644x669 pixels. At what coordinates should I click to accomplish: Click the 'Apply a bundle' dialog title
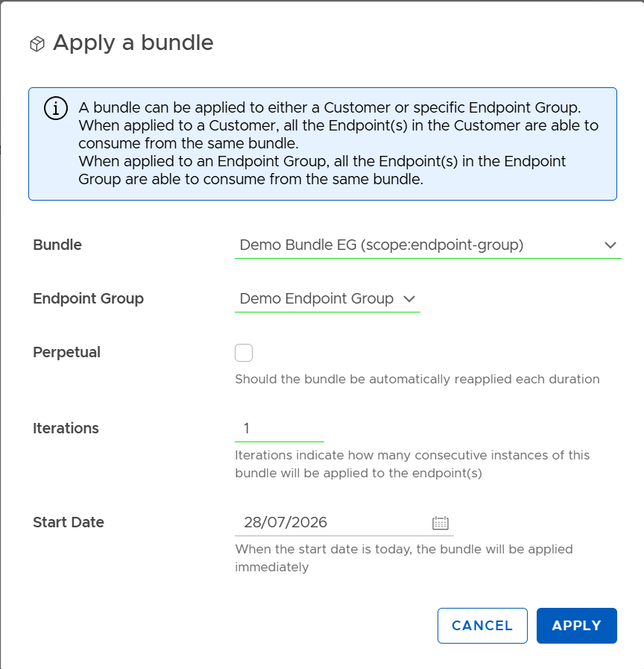[133, 43]
